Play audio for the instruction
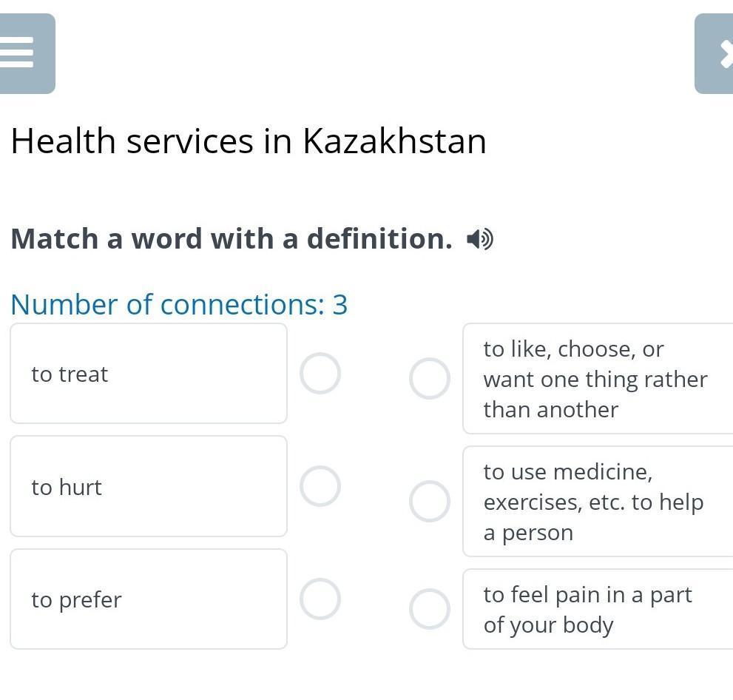The width and height of the screenshot is (733, 700). pyautogui.click(x=479, y=240)
